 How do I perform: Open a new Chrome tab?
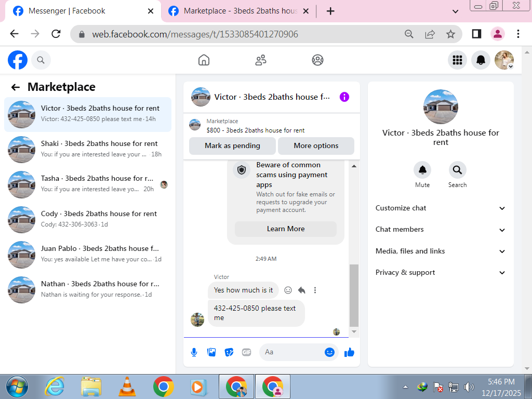[330, 11]
